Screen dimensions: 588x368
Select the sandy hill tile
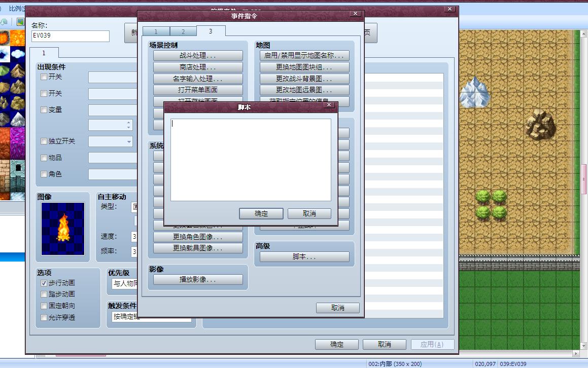(4, 87)
